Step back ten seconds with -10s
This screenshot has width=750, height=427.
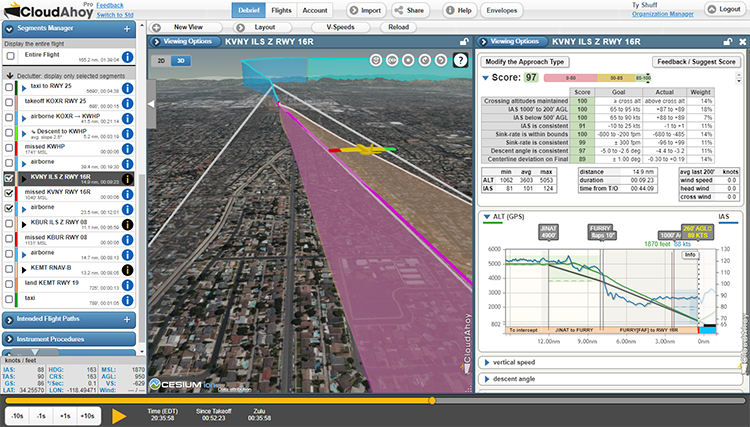click(17, 416)
